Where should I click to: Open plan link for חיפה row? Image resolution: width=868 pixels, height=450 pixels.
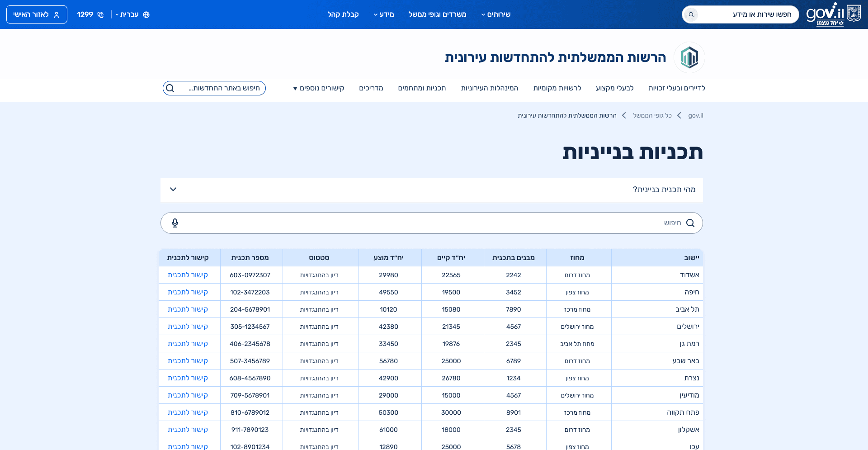pos(188,292)
